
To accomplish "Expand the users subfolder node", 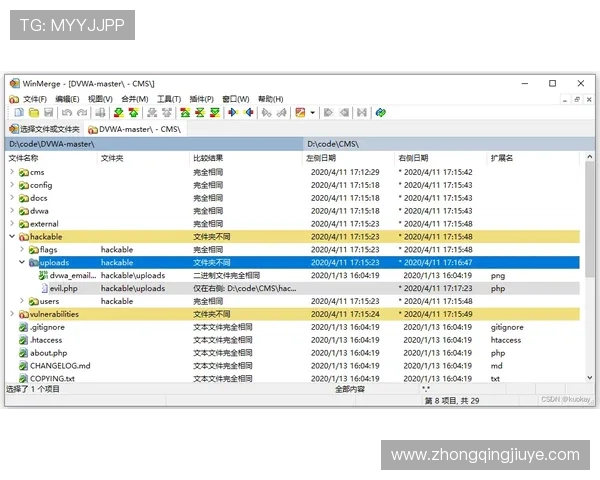I will [x=22, y=301].
